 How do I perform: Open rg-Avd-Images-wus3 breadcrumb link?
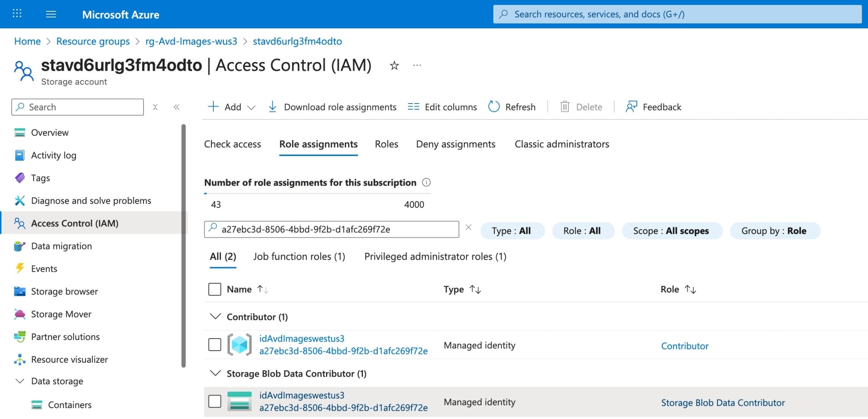tap(191, 41)
